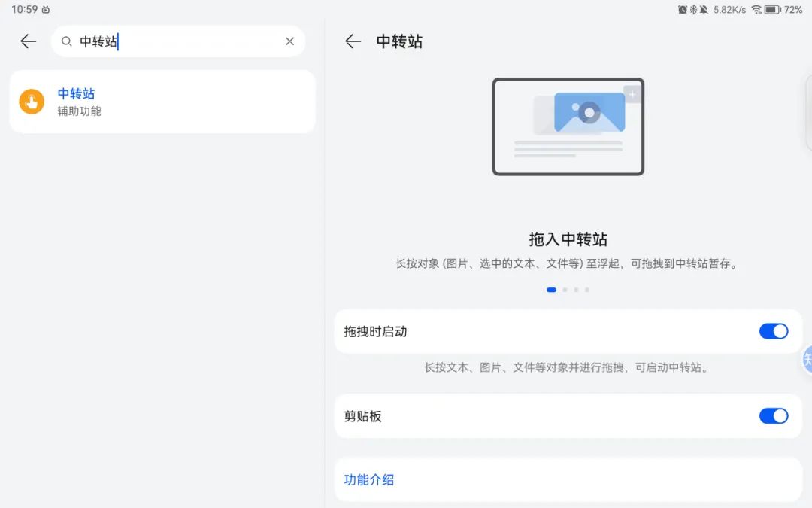Click the Bluetooth icon in the status bar
The width and height of the screenshot is (812, 508).
[x=693, y=9]
